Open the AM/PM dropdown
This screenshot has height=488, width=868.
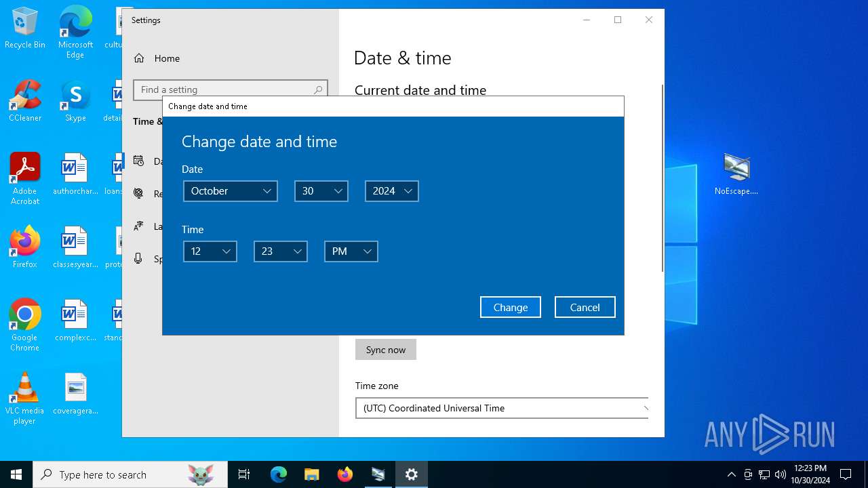coord(351,251)
